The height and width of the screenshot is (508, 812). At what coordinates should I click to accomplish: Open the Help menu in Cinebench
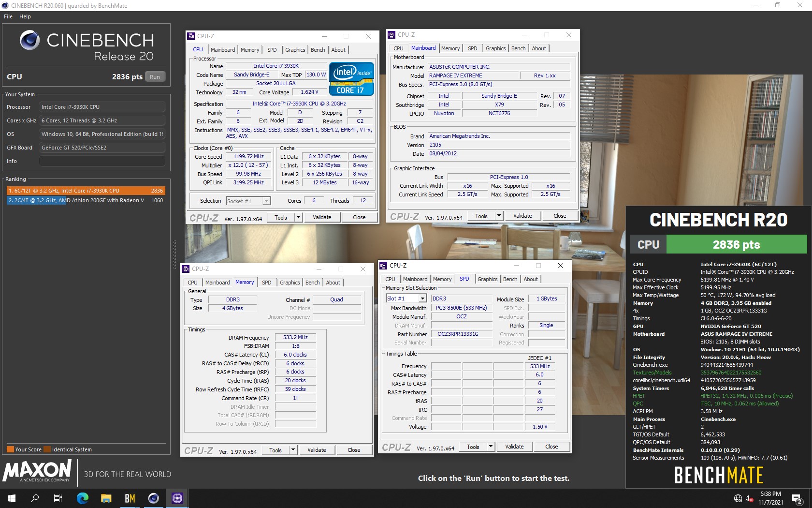point(25,16)
